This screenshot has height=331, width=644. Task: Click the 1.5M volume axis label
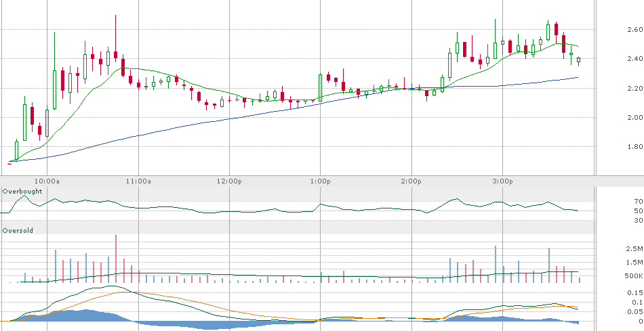[x=635, y=262]
